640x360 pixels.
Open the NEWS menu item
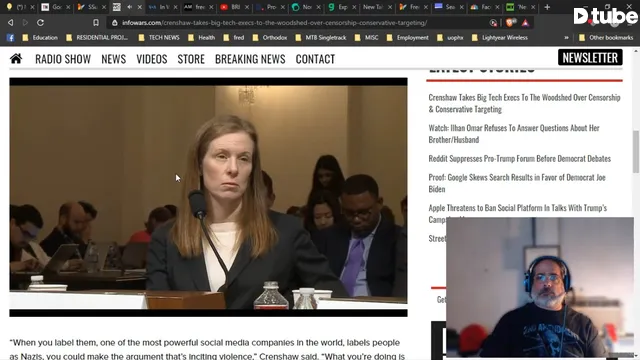pos(113,59)
